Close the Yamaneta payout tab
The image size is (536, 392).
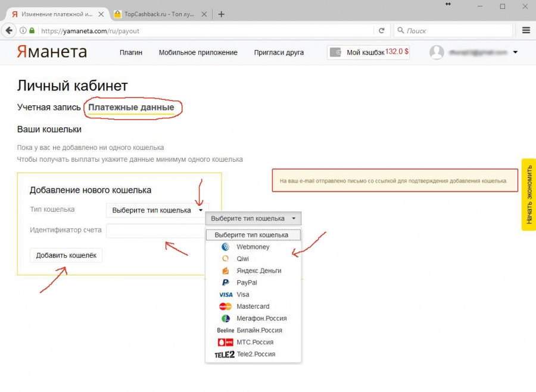101,14
